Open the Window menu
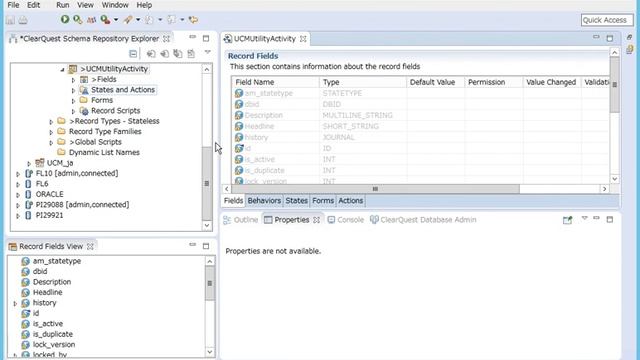Viewport: 640px width, 360px height. [115, 5]
